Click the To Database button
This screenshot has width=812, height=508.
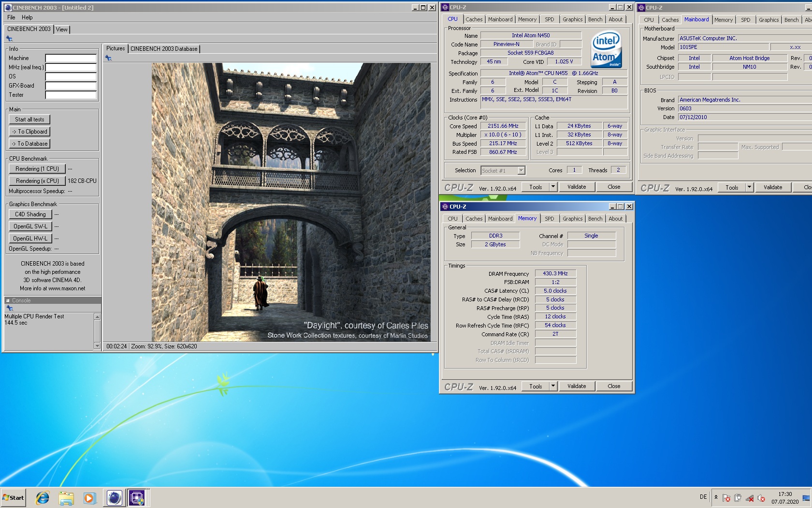click(29, 144)
